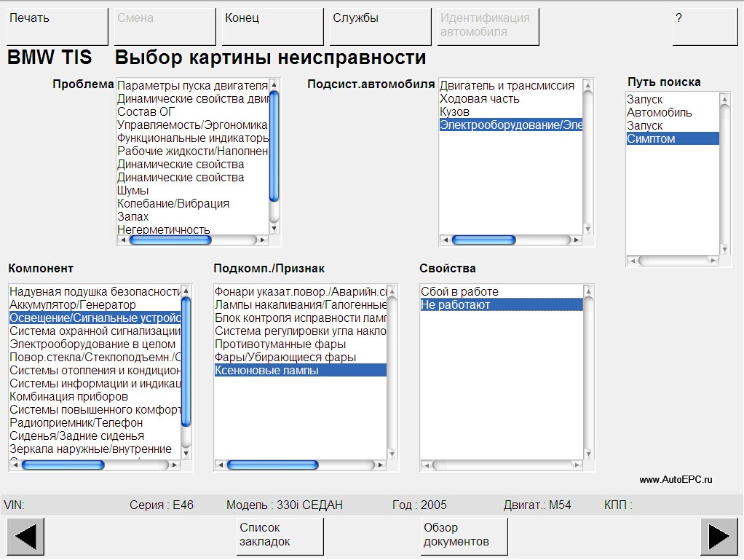
Task: Select Не работают property
Action: click(502, 305)
